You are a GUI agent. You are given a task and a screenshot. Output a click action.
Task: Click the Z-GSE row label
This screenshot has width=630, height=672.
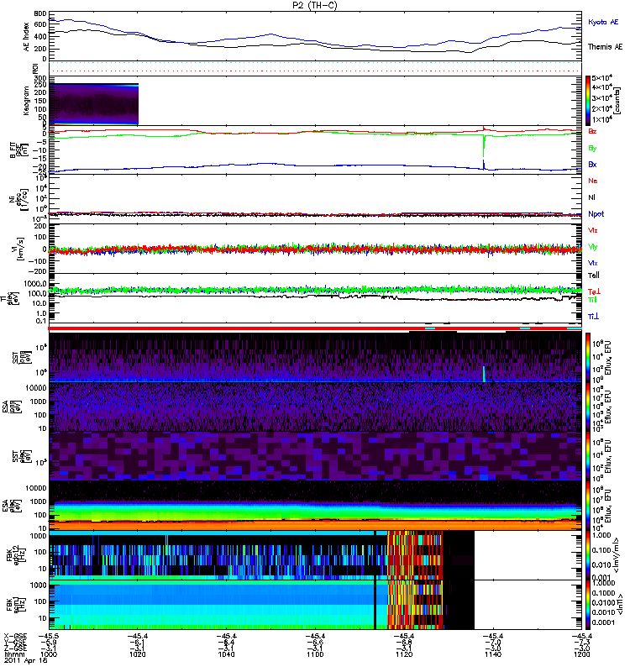coord(15,648)
